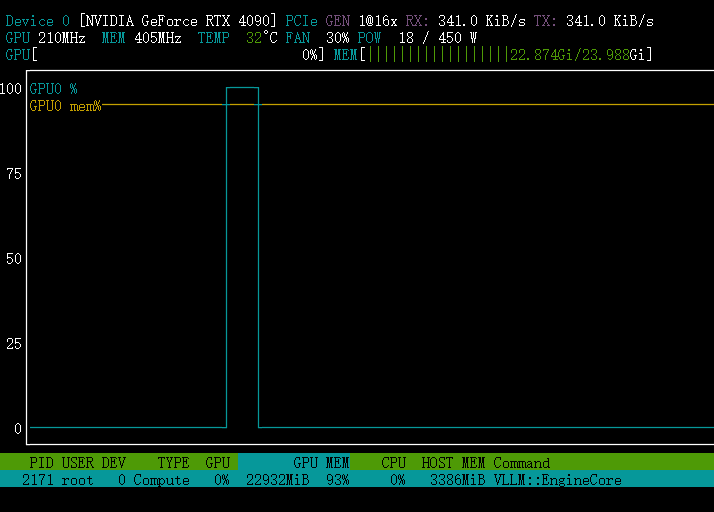Screen dimensions: 714x512
Task: Click the NVIDIA GeForce RTX 4090 name
Action: (178, 21)
